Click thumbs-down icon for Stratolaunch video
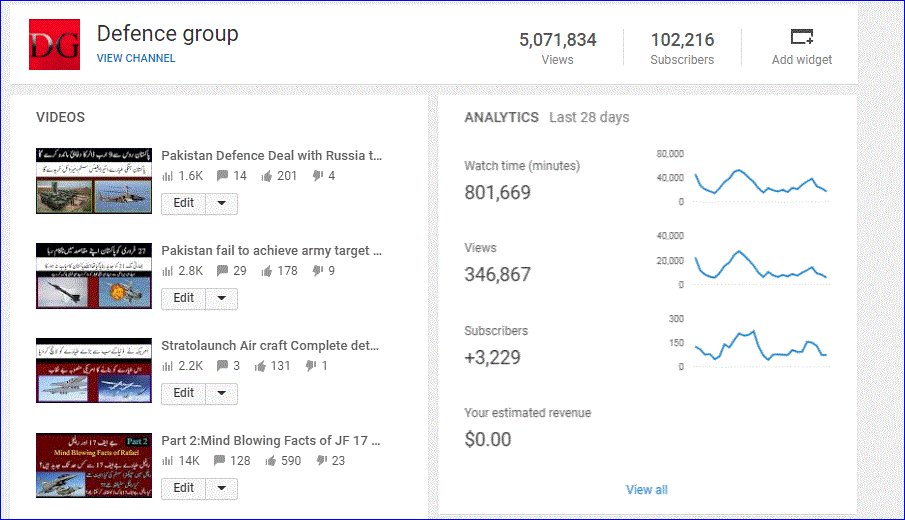The image size is (905, 520). [x=311, y=365]
